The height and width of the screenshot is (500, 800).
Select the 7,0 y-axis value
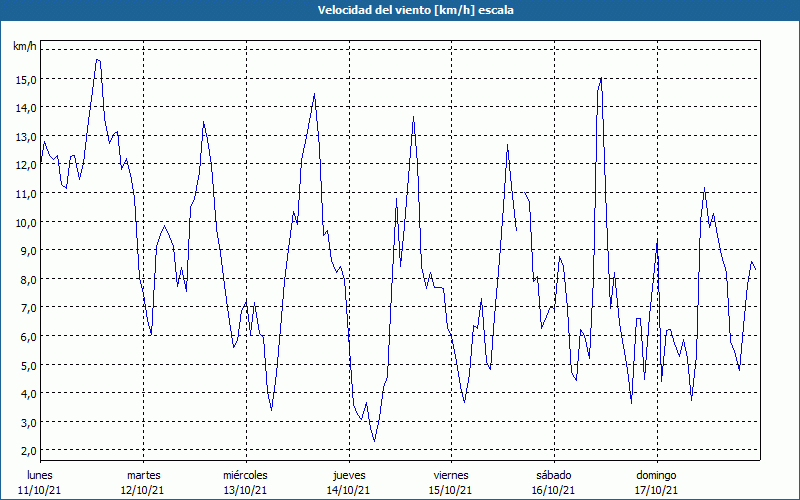point(29,308)
